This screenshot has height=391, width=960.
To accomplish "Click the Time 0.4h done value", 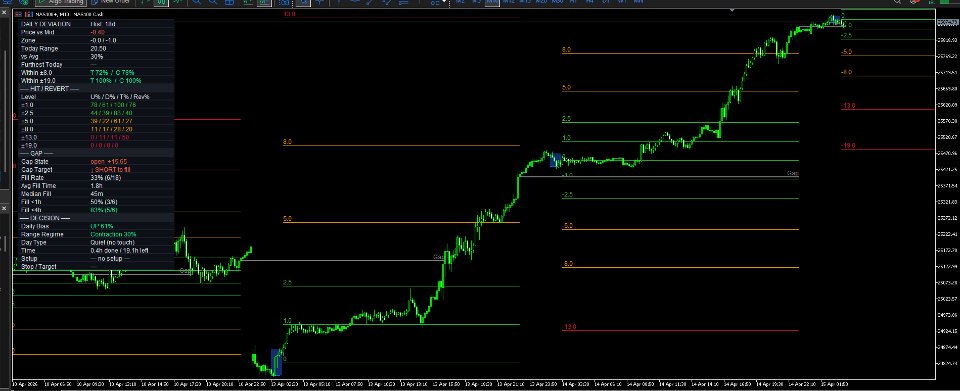I will (x=119, y=250).
